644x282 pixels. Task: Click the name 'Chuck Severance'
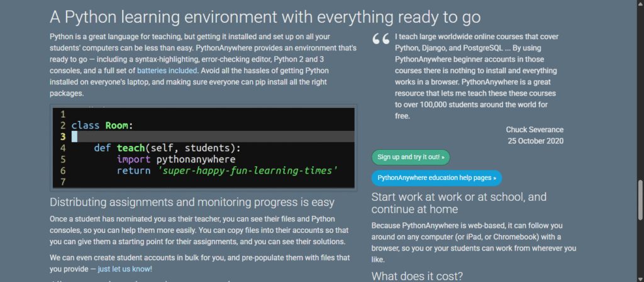click(535, 130)
